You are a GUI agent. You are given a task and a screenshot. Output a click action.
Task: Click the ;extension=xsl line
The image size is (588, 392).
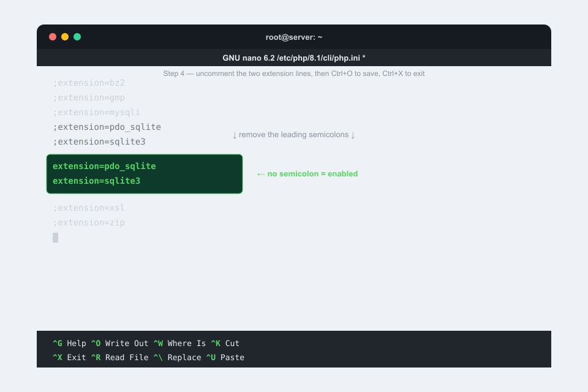[x=88, y=208]
